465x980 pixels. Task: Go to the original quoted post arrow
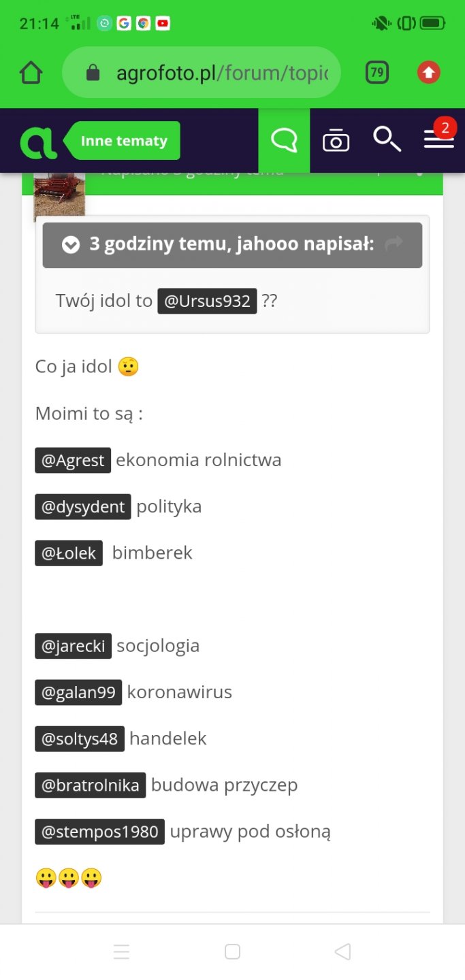(394, 244)
